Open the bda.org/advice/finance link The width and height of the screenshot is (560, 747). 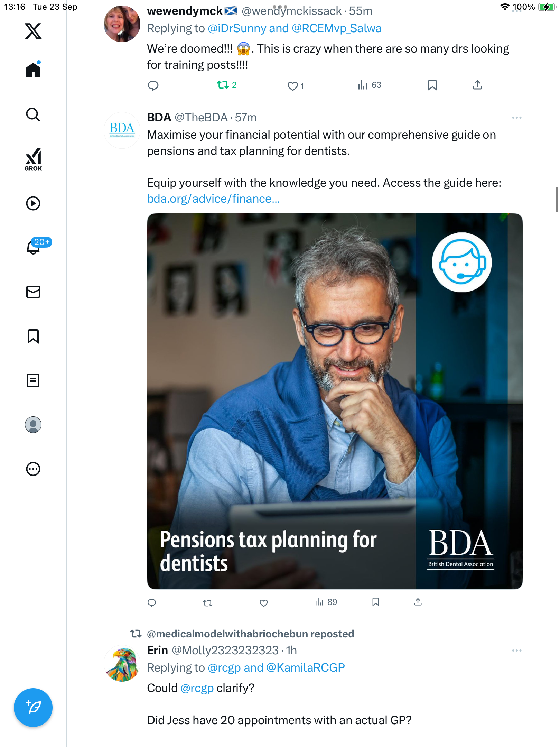(x=213, y=199)
